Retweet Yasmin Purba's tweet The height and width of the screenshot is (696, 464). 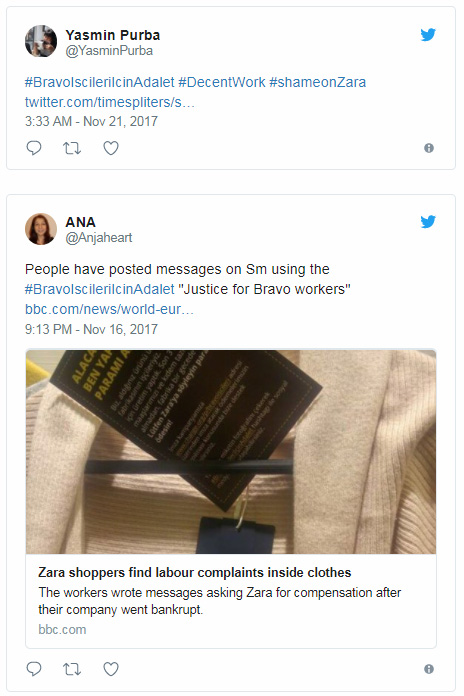pos(72,148)
